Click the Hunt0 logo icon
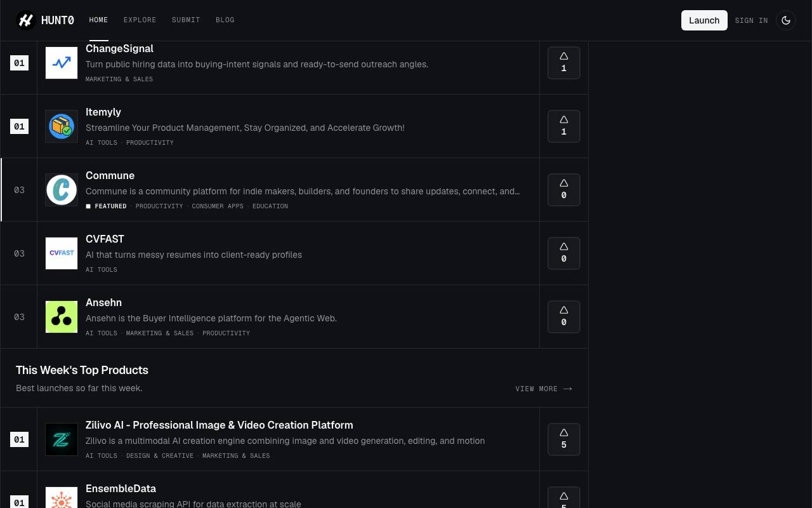The width and height of the screenshot is (812, 508). [26, 20]
